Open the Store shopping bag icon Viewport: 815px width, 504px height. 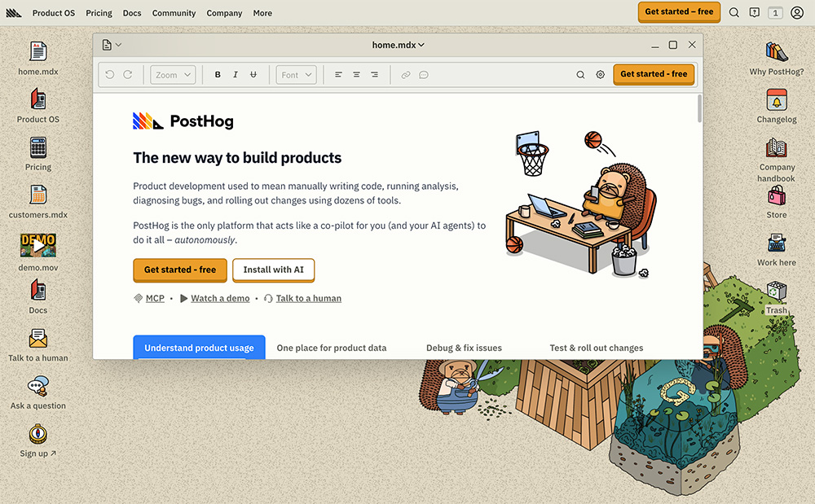pos(777,195)
